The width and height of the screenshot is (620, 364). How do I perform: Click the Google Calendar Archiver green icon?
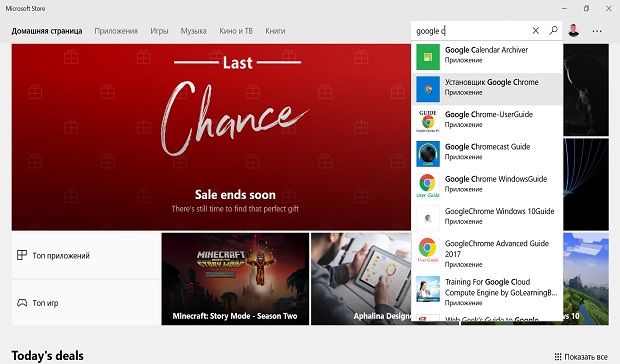coord(428,57)
